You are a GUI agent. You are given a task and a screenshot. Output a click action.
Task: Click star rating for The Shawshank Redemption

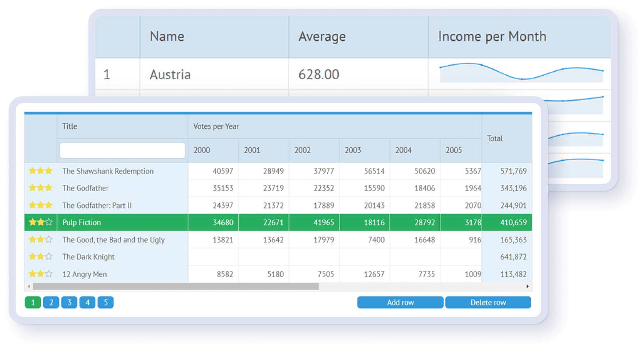(x=40, y=171)
